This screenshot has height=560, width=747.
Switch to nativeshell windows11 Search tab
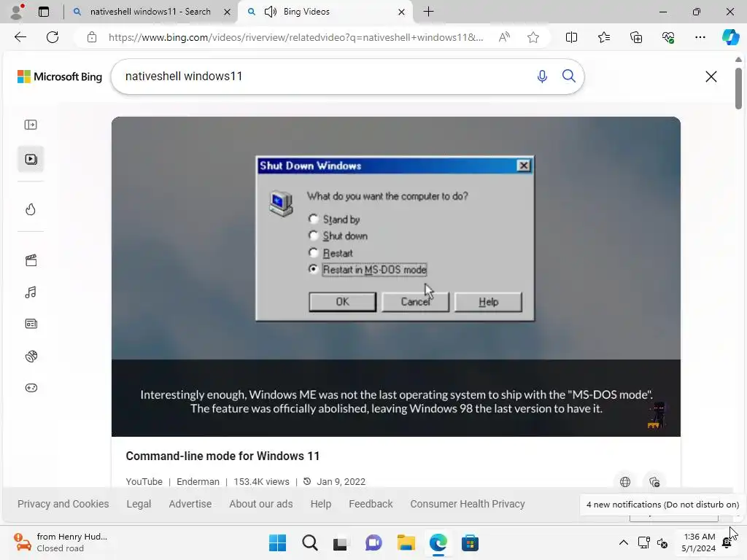(150, 12)
